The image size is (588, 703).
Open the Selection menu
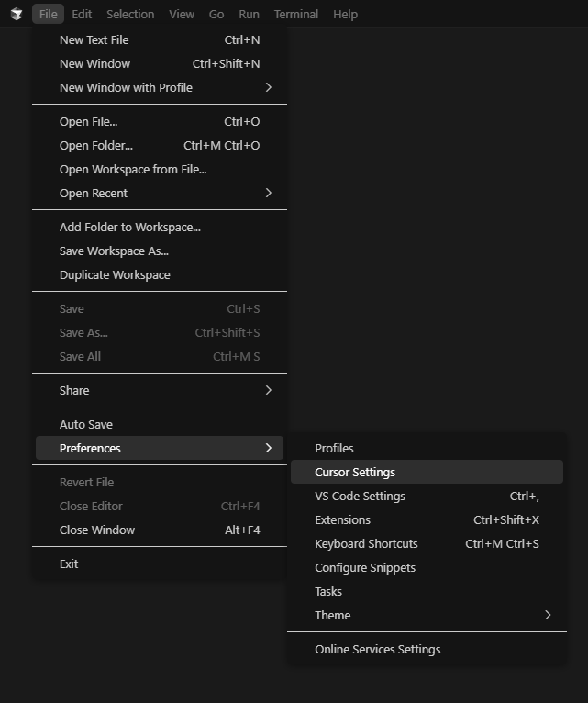(x=130, y=15)
